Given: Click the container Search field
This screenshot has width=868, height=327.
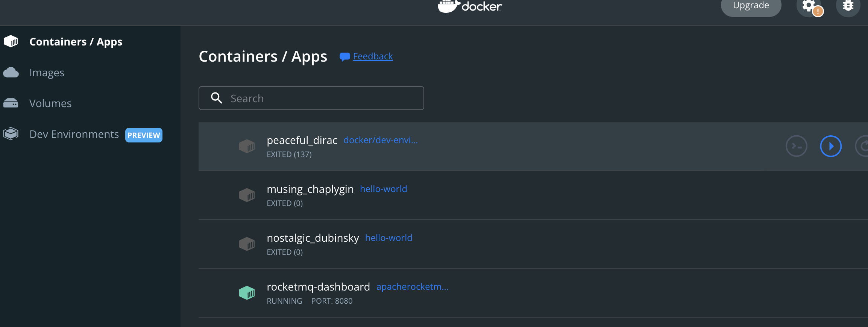Looking at the screenshot, I should (311, 98).
